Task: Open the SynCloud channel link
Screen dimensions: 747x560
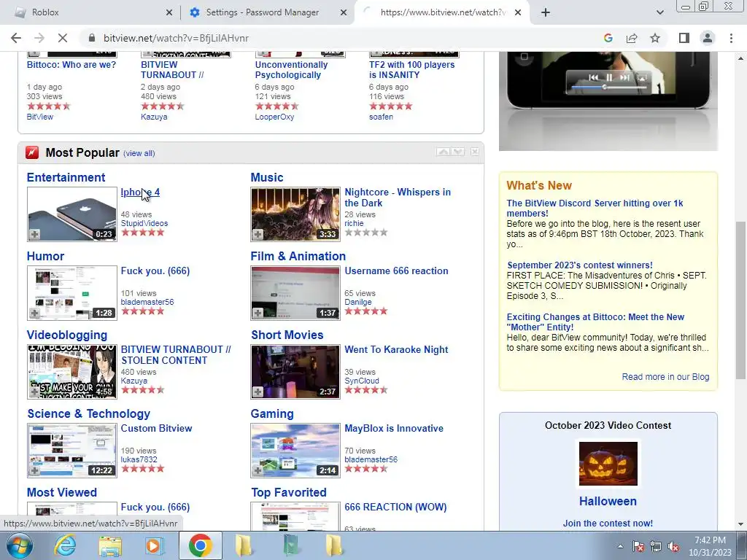Action: [362, 381]
